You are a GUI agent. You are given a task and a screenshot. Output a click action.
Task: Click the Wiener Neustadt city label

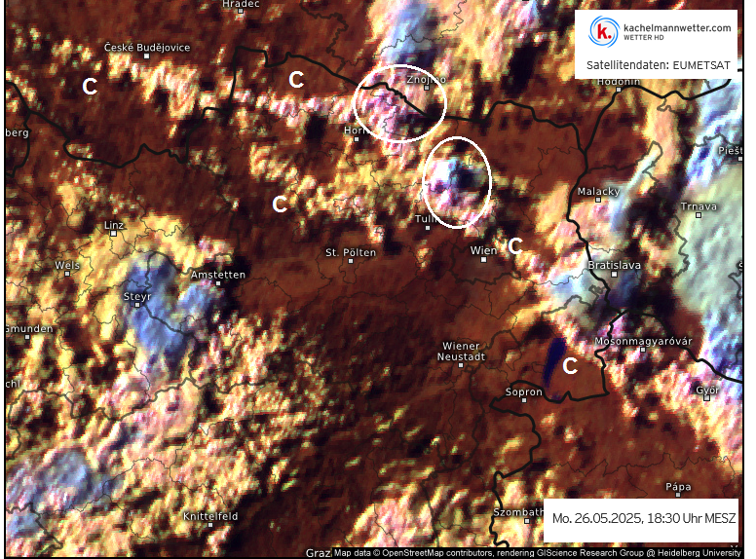tap(463, 351)
